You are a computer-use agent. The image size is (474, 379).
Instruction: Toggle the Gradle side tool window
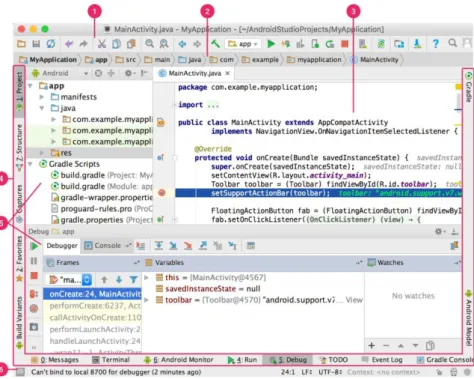468,87
